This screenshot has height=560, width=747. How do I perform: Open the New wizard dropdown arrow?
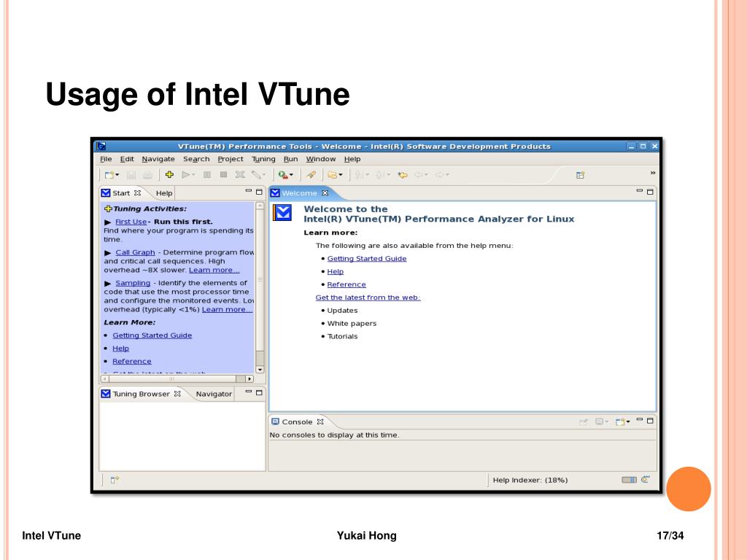[117, 175]
